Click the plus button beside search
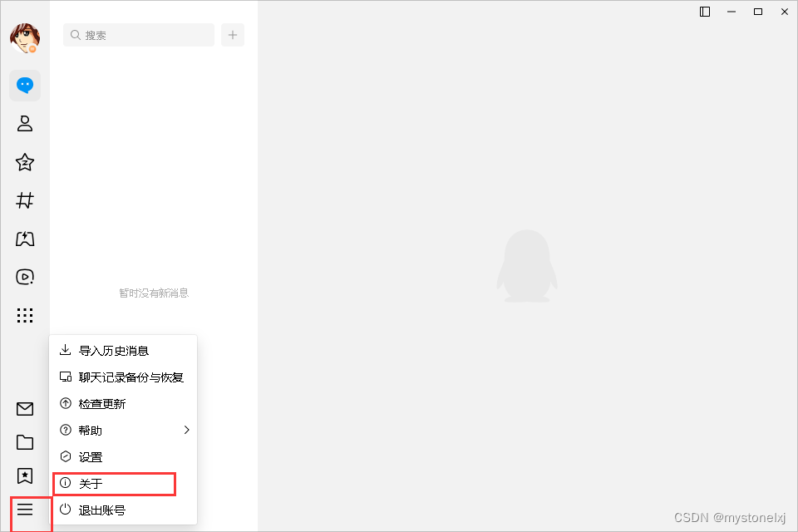The height and width of the screenshot is (532, 798). (233, 35)
